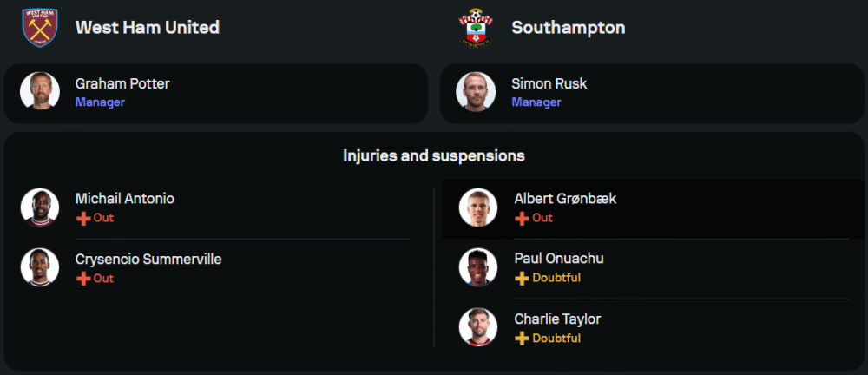This screenshot has width=868, height=375.
Task: Click red cross icon under Crysencio Summerville
Action: coord(83,279)
